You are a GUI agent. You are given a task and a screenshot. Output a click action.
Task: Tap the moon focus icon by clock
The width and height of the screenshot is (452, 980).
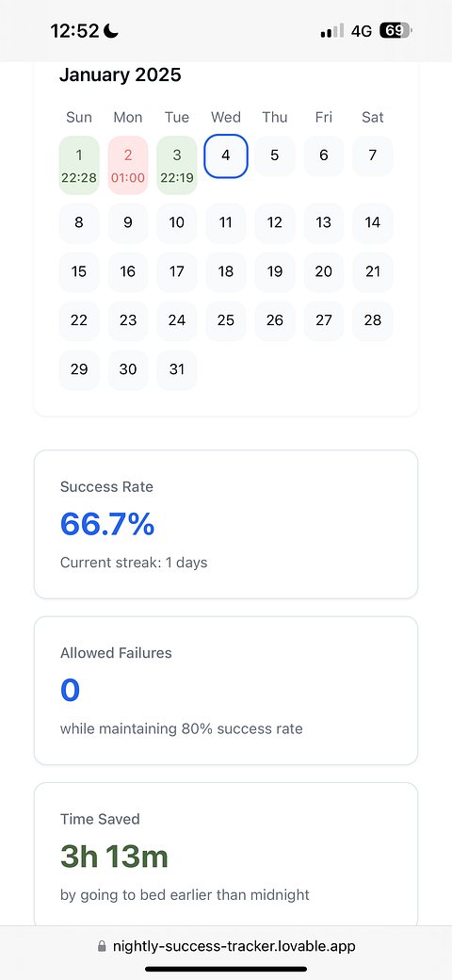[x=111, y=30]
